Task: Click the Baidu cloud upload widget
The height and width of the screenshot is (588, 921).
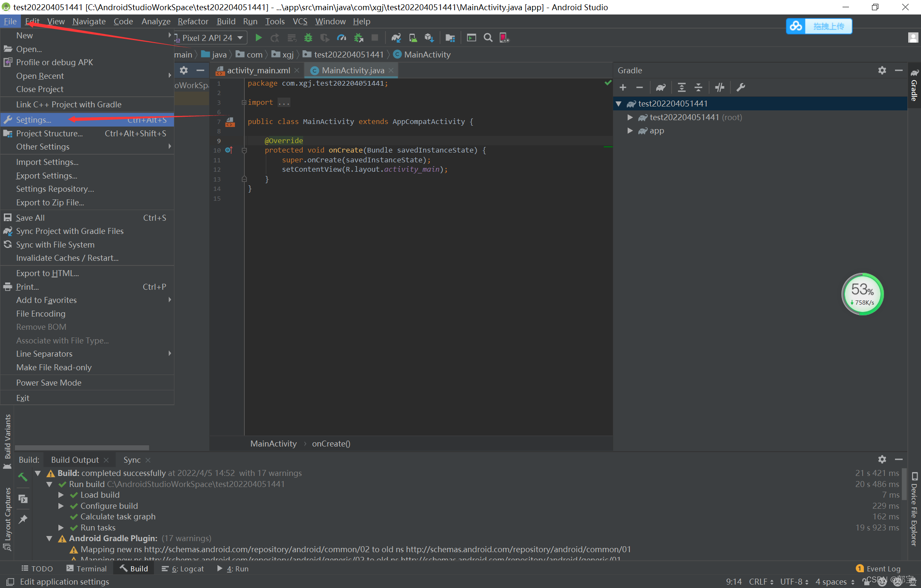Action: click(x=819, y=26)
